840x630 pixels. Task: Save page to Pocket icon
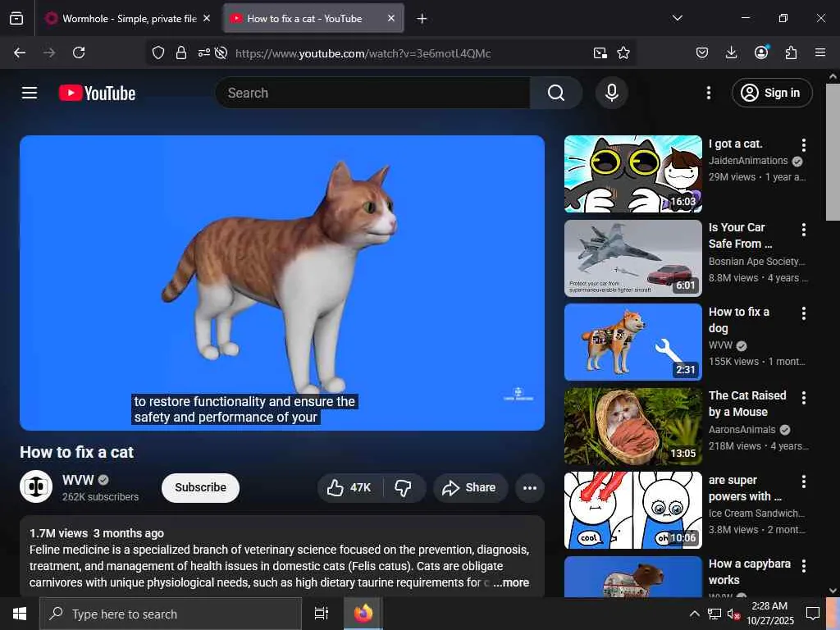pyautogui.click(x=702, y=52)
